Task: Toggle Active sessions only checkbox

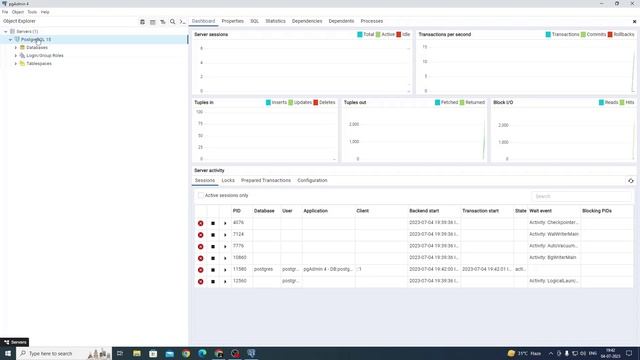Action: 201,196
